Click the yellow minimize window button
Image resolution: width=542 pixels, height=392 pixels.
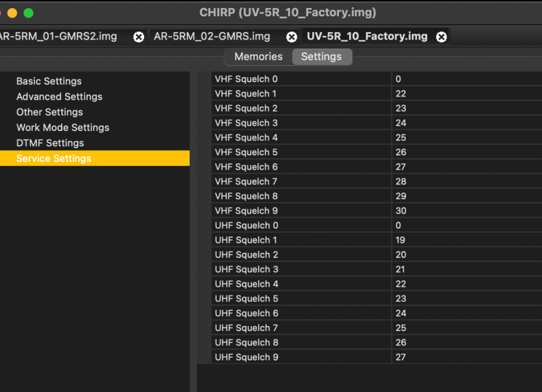coord(12,12)
